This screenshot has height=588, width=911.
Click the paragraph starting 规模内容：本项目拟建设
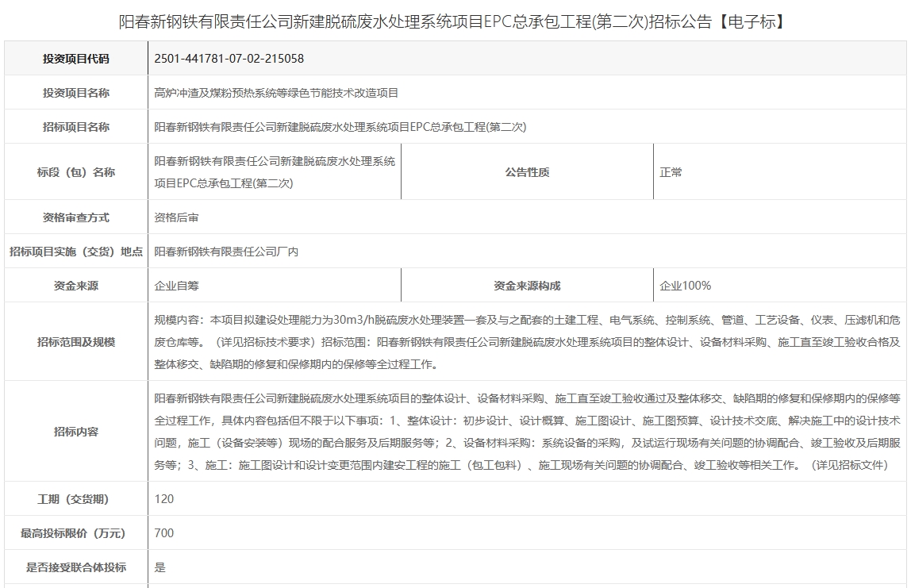coord(527,342)
